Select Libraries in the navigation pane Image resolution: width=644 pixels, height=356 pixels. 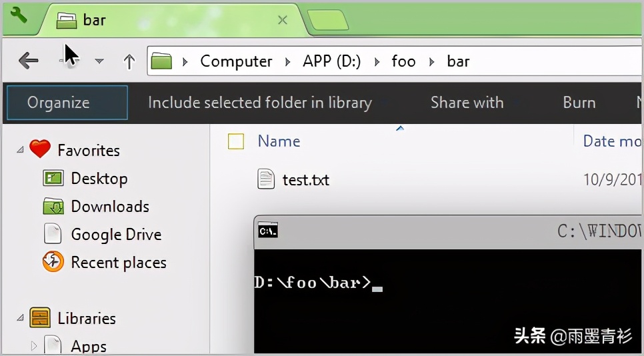[87, 319]
